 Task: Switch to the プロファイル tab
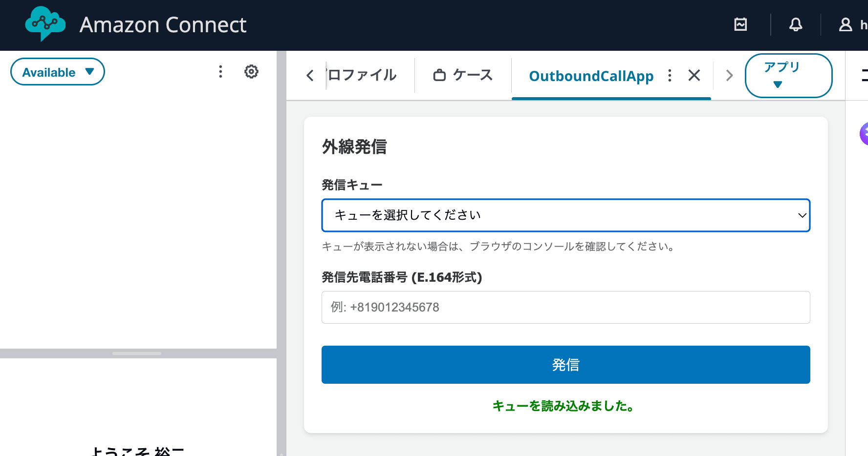tap(362, 75)
